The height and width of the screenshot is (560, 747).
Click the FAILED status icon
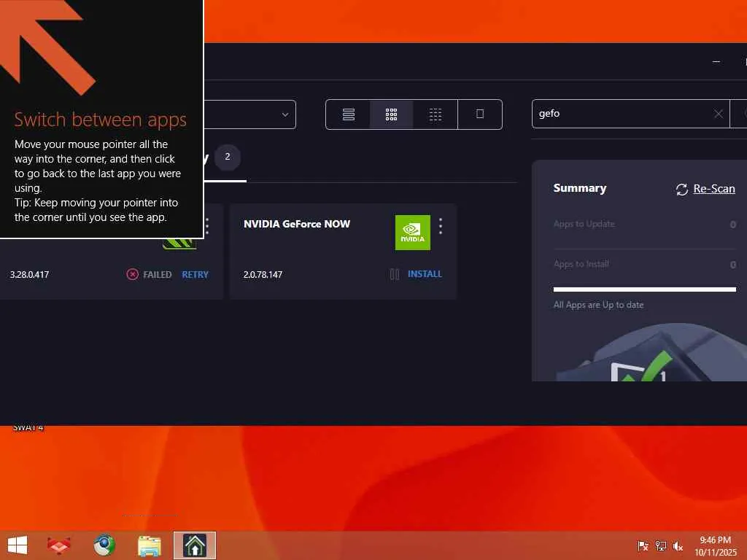coord(133,274)
